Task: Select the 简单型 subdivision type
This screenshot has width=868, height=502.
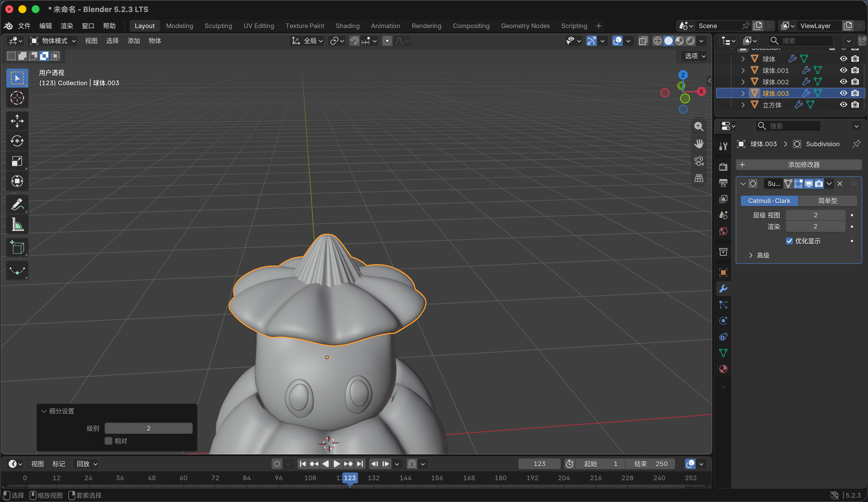Action: 827,201
